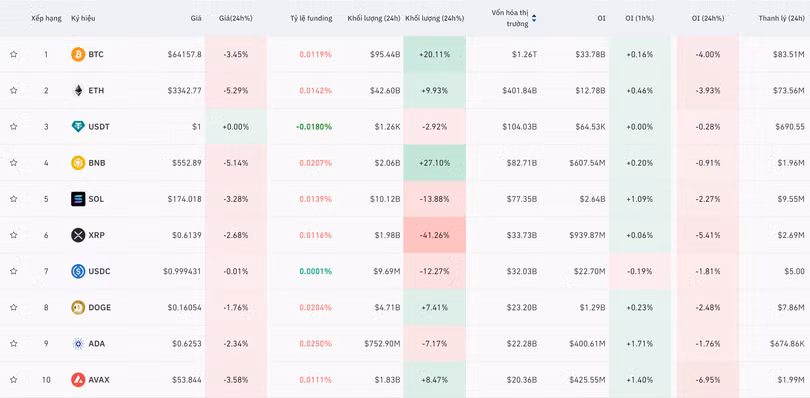Click BTC price $64157.8
810x398 pixels.
184,54
